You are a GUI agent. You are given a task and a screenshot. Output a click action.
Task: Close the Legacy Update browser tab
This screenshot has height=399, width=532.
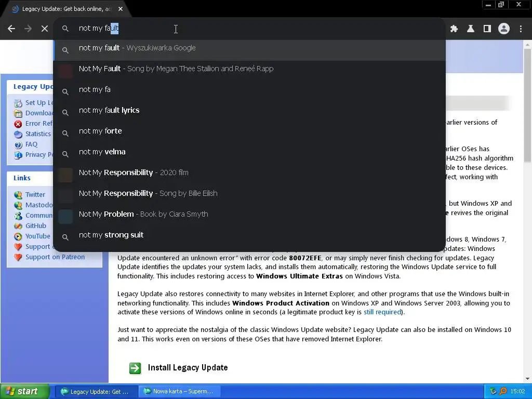click(121, 9)
